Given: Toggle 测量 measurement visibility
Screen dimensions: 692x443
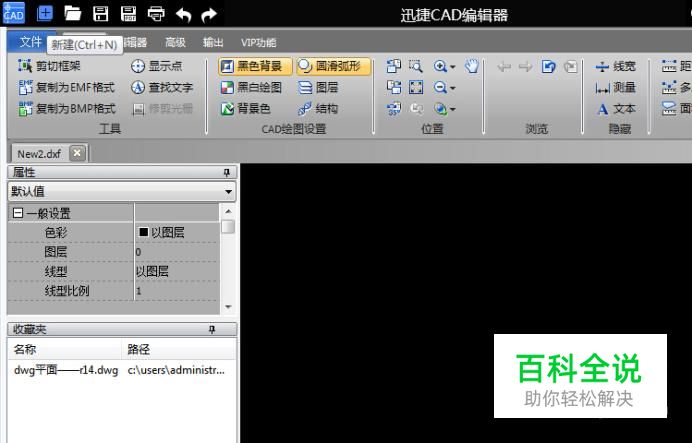Looking at the screenshot, I should click(x=615, y=87).
